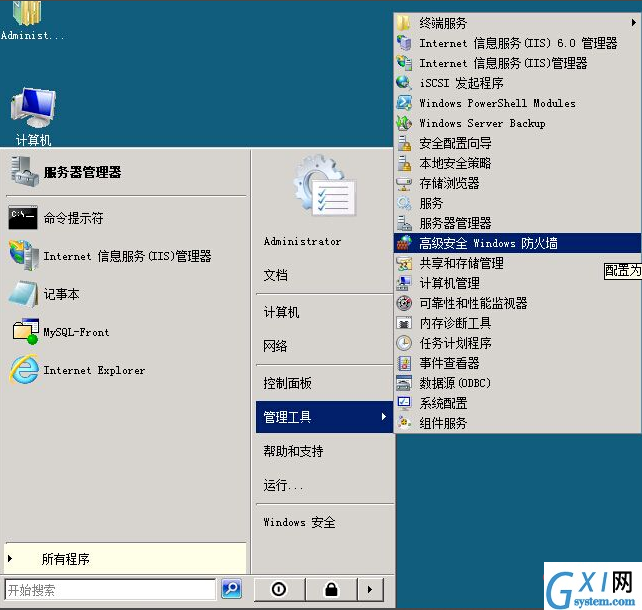Screen dimensions: 642x610
Task: Open 网络 from Start menu
Action: [275, 346]
